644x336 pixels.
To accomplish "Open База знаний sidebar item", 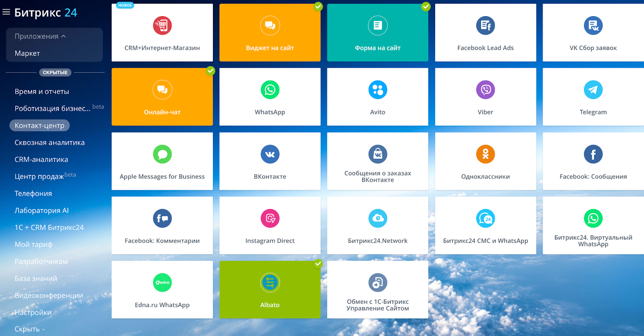I will pos(36,278).
